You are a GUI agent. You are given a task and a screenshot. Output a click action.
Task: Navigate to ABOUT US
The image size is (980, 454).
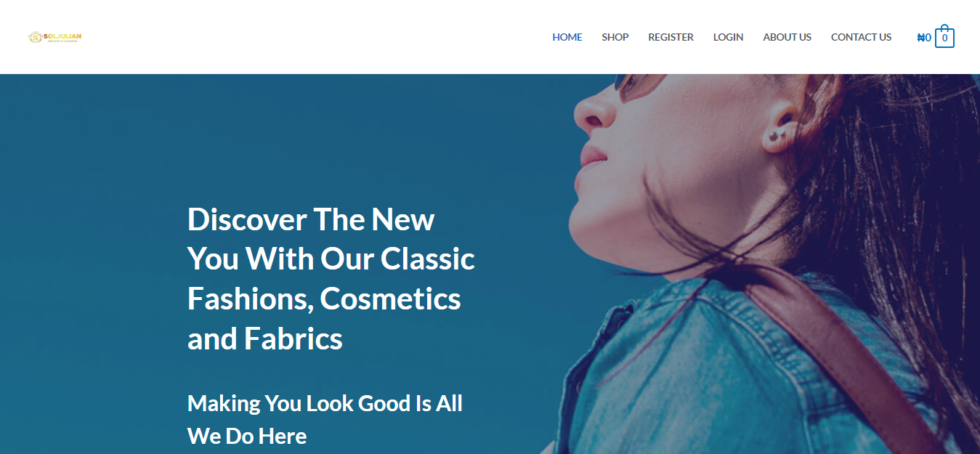click(x=787, y=37)
